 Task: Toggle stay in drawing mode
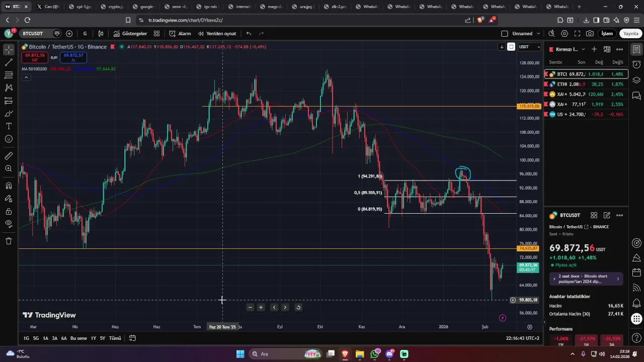click(9, 199)
